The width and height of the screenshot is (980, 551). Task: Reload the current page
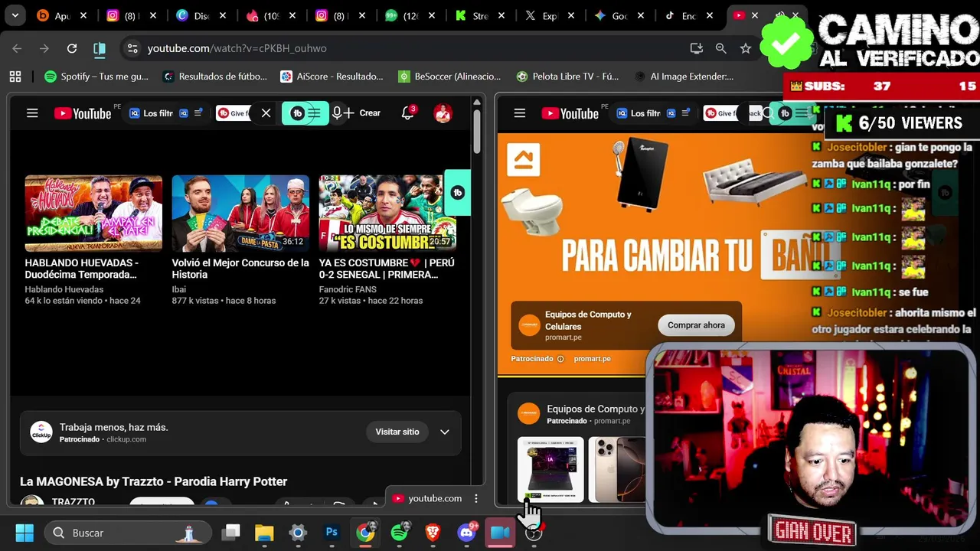[72, 48]
